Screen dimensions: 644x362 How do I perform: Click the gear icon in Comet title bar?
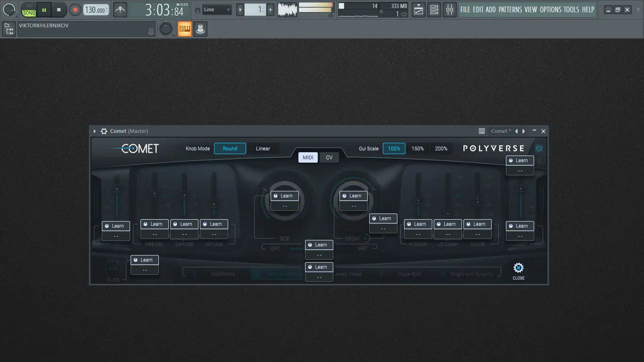[104, 131]
